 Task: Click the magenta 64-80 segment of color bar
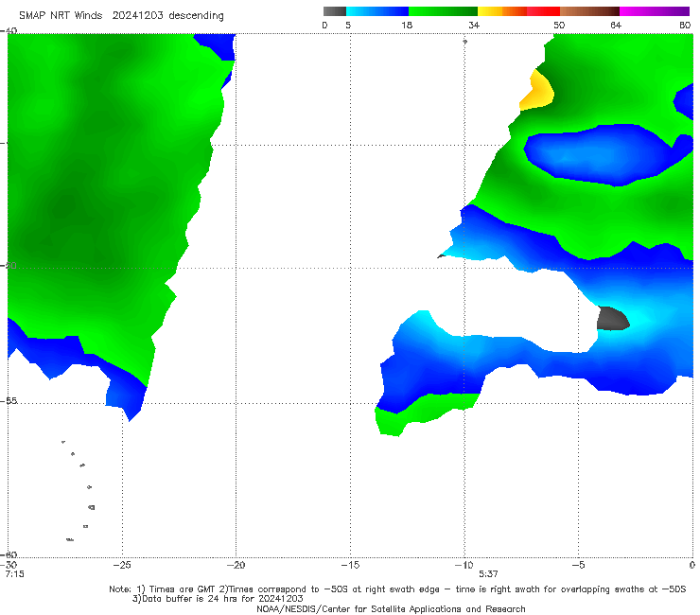(655, 11)
